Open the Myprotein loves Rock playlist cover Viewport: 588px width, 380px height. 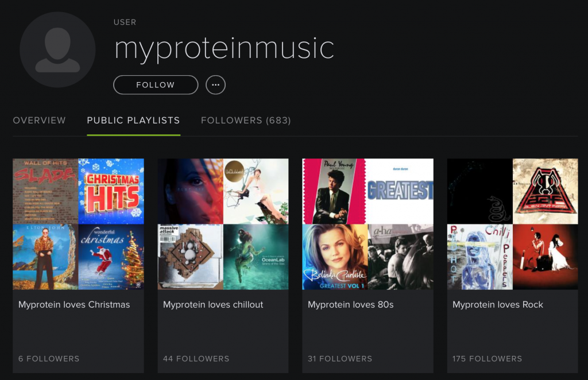pyautogui.click(x=512, y=223)
